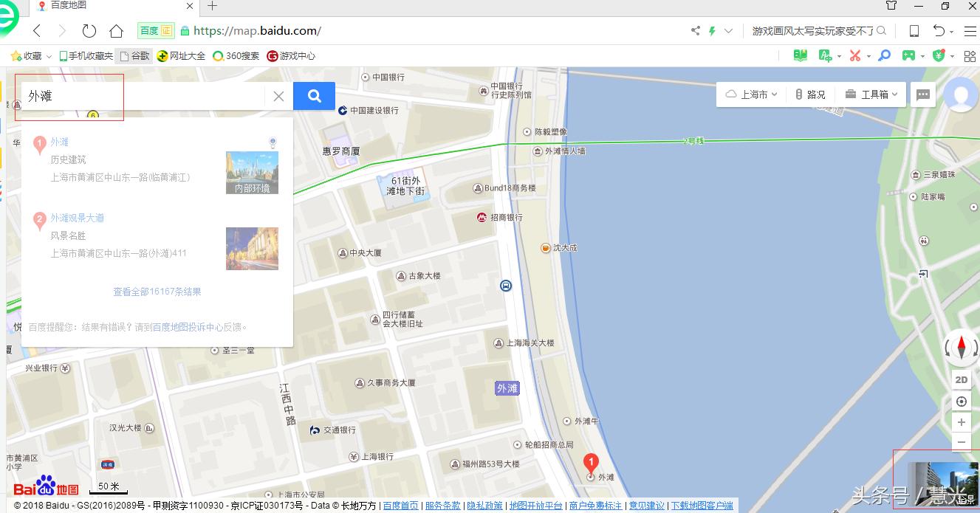Switch map to 2D view
The width and height of the screenshot is (980, 513).
tap(961, 379)
